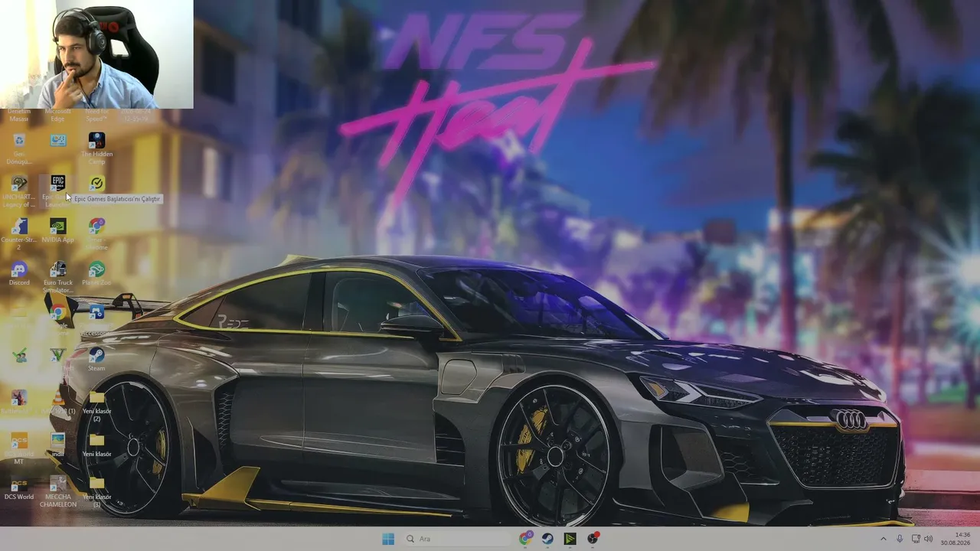Launch the DCS World MT shortcut
Image resolution: width=980 pixels, height=551 pixels.
click(19, 448)
